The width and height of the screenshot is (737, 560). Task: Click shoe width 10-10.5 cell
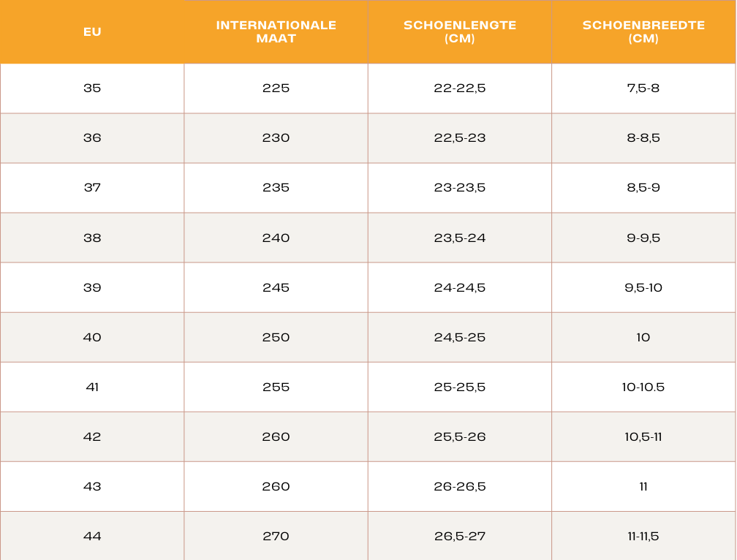tap(643, 387)
